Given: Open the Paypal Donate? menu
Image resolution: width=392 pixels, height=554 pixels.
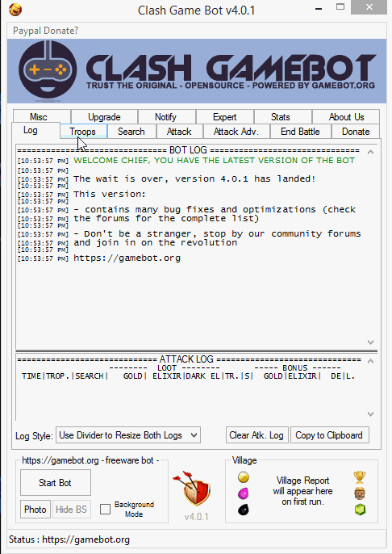Looking at the screenshot, I should [x=45, y=31].
